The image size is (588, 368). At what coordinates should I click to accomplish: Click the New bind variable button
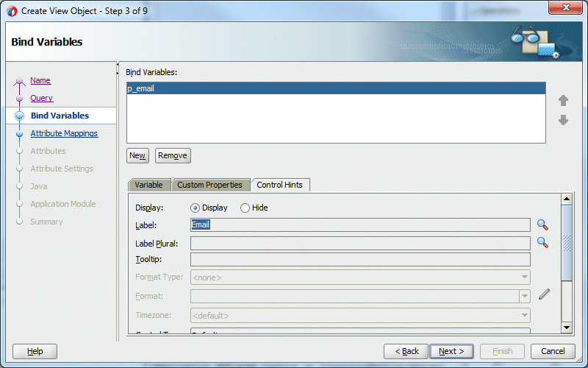coord(137,155)
